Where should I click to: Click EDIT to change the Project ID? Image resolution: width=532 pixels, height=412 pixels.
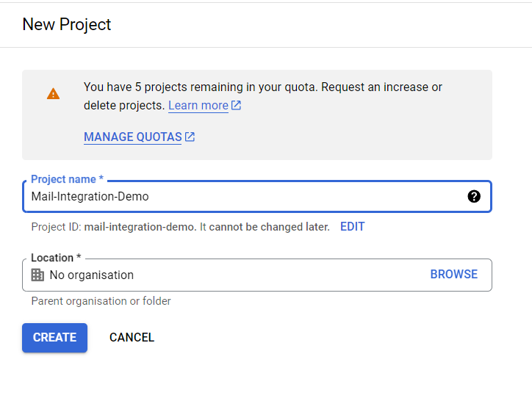[x=353, y=226]
